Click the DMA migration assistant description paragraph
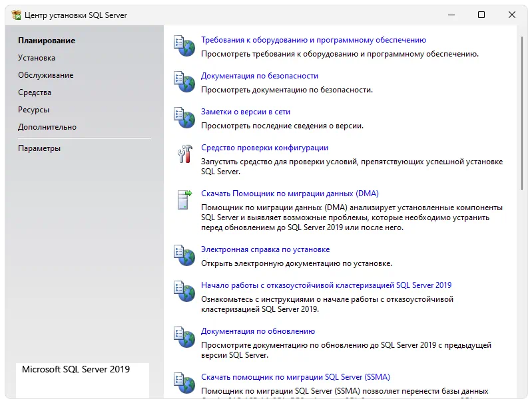Image resolution: width=532 pixels, height=405 pixels. click(352, 217)
